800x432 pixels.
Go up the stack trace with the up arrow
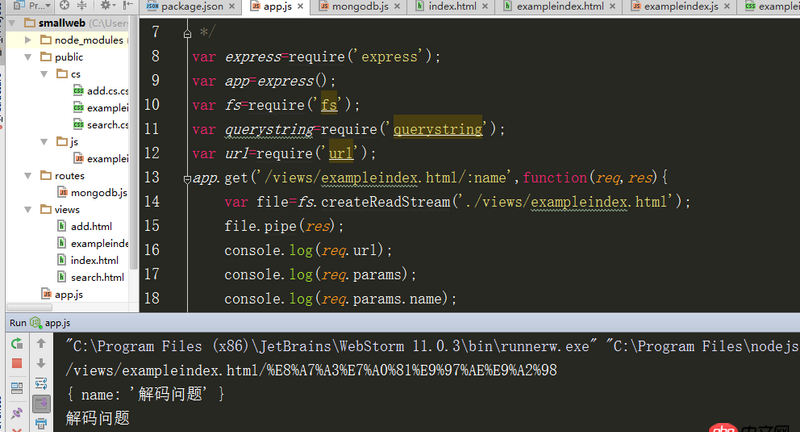click(41, 343)
